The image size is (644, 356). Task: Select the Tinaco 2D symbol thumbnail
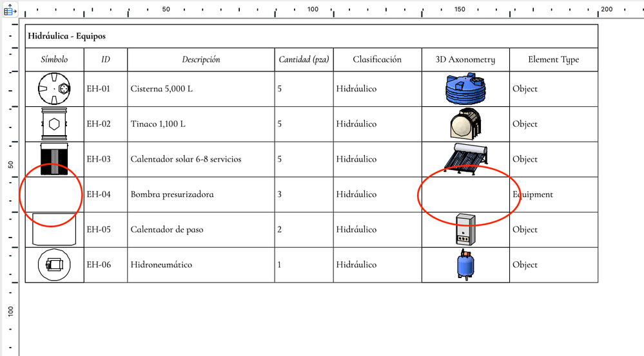[54, 124]
